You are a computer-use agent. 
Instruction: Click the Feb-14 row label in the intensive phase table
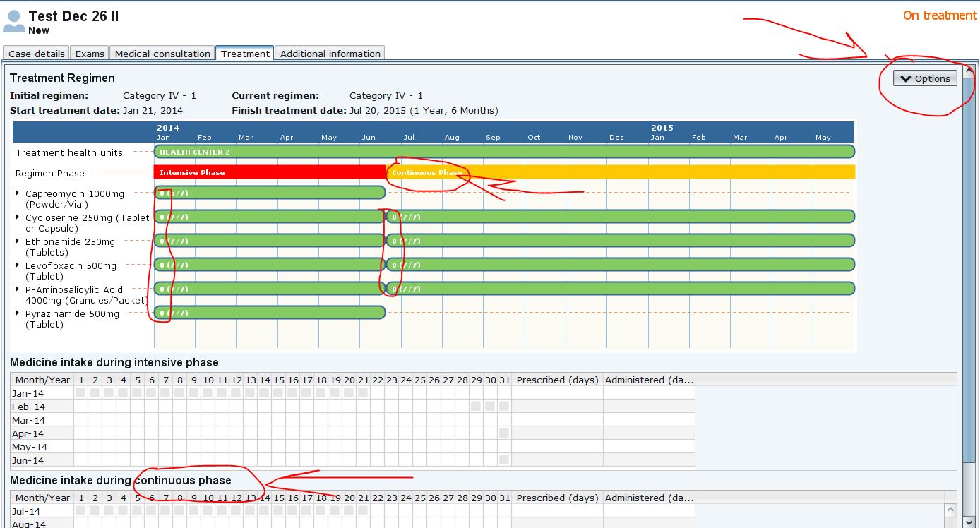pos(28,407)
